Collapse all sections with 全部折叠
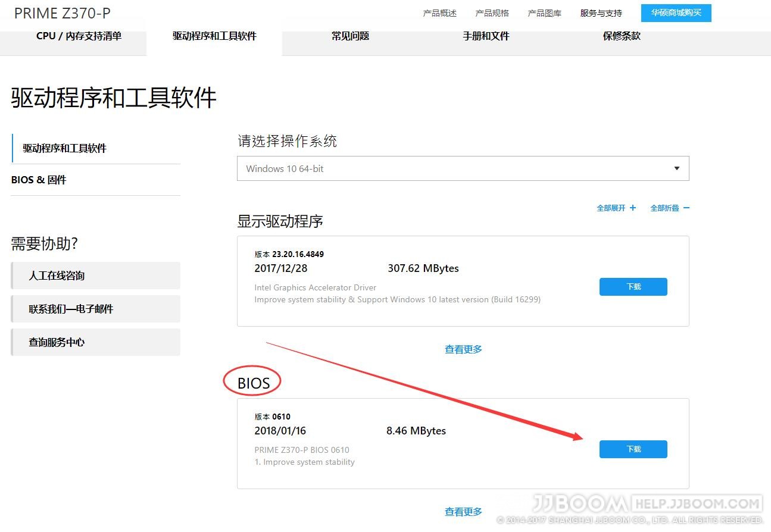771x532 pixels. pos(670,208)
